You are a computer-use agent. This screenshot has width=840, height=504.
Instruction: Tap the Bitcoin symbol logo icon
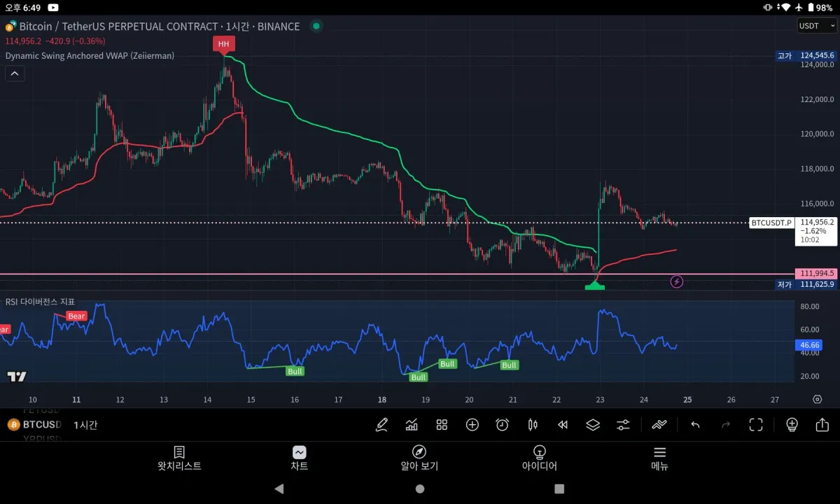10,27
